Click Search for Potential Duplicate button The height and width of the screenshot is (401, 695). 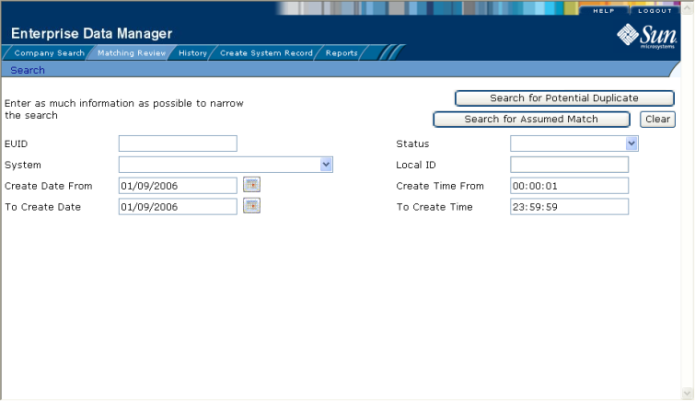564,98
